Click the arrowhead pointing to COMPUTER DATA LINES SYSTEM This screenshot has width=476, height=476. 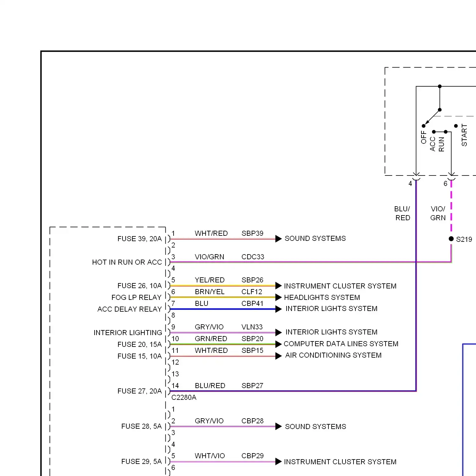(x=279, y=344)
